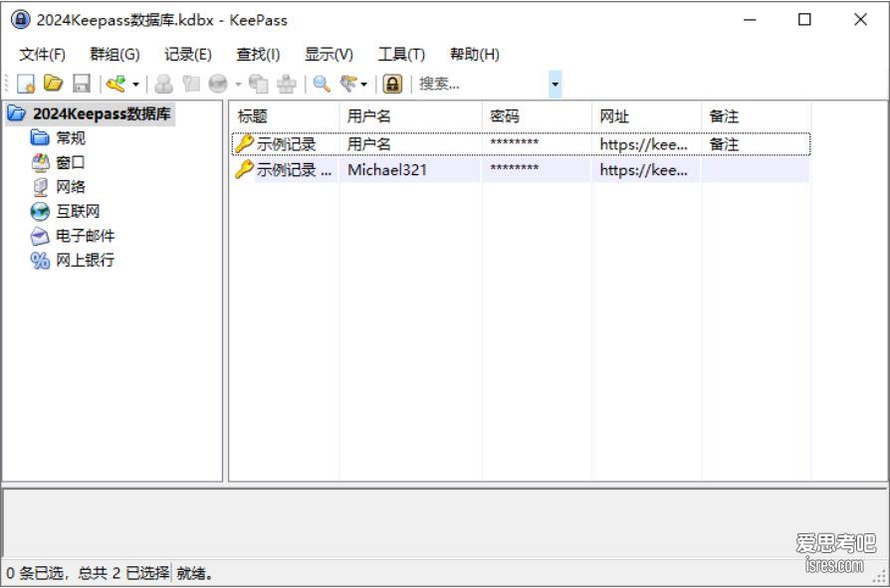Viewport: 890px width, 588px height.
Task: Click the key icon of first entry
Action: coord(244,143)
